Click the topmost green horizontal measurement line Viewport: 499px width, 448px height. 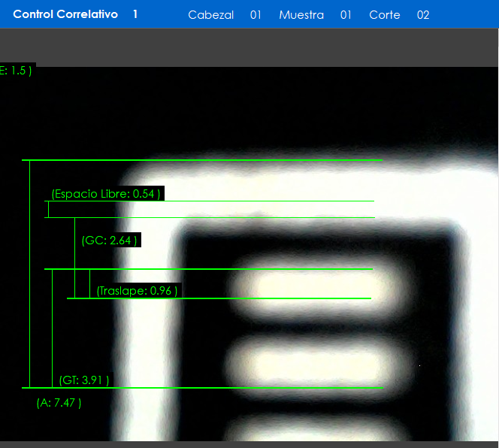pyautogui.click(x=203, y=160)
